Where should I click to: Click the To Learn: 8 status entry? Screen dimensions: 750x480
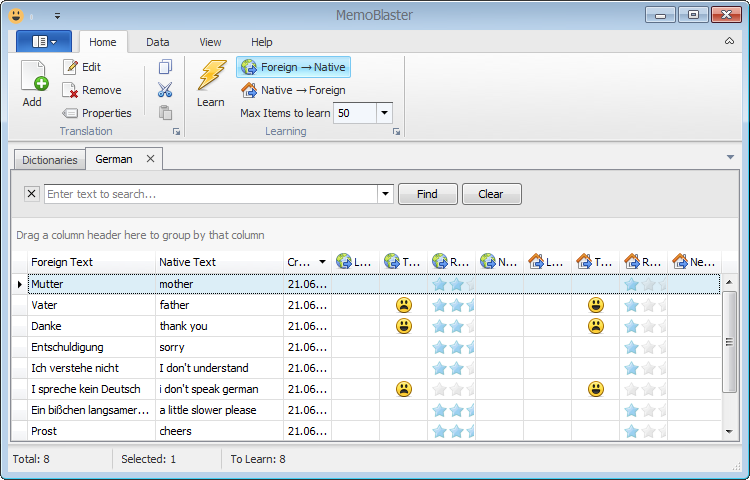click(258, 459)
